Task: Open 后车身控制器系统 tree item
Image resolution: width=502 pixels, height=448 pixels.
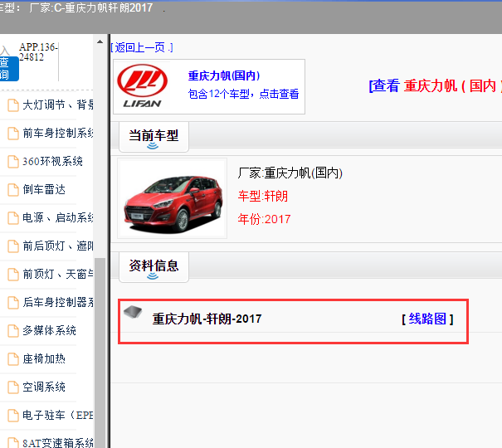Action: click(58, 302)
